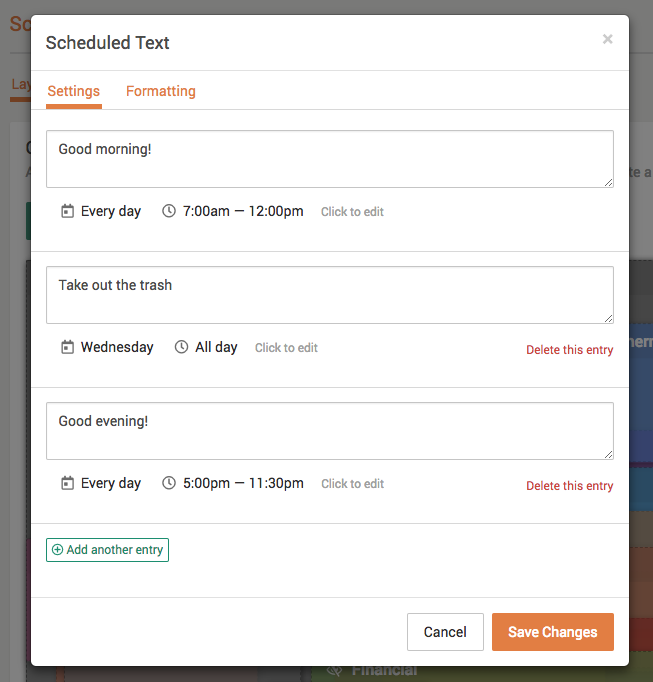Image resolution: width=653 pixels, height=682 pixels.
Task: Focus the Take out the trash text field
Action: (330, 295)
